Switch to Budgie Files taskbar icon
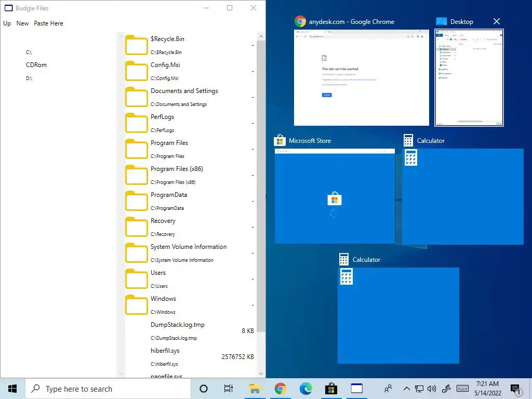 click(x=356, y=389)
